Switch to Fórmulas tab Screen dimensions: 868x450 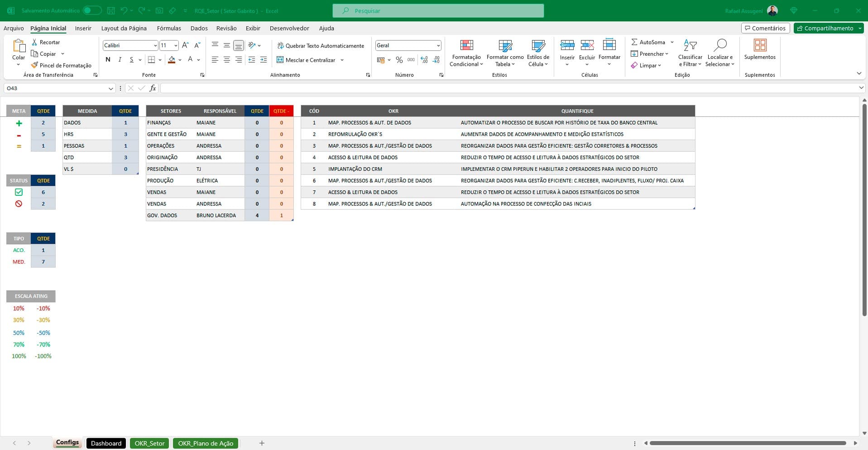click(x=169, y=28)
